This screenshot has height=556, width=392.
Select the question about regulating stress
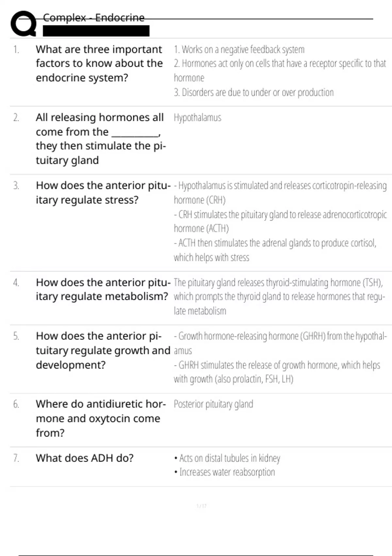click(x=103, y=193)
